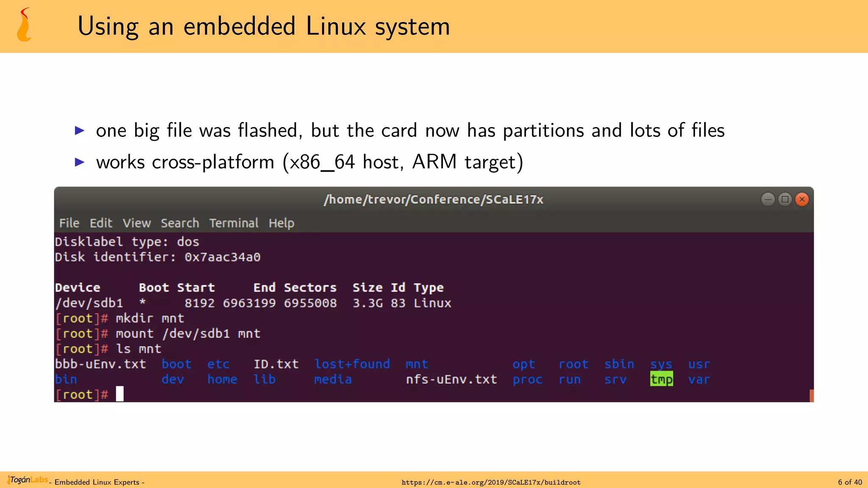Click the highlighted tmp directory
Image resolution: width=868 pixels, height=488 pixels.
[661, 379]
